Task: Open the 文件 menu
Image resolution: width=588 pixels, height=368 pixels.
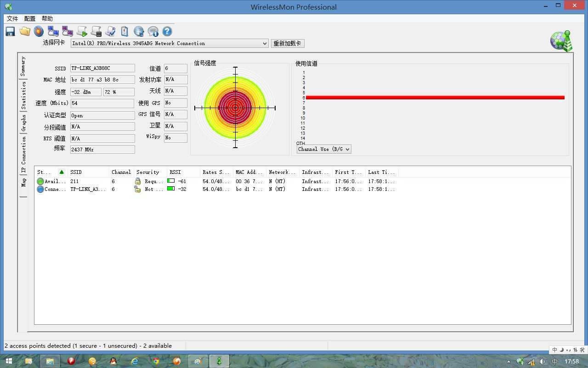Action: point(12,18)
